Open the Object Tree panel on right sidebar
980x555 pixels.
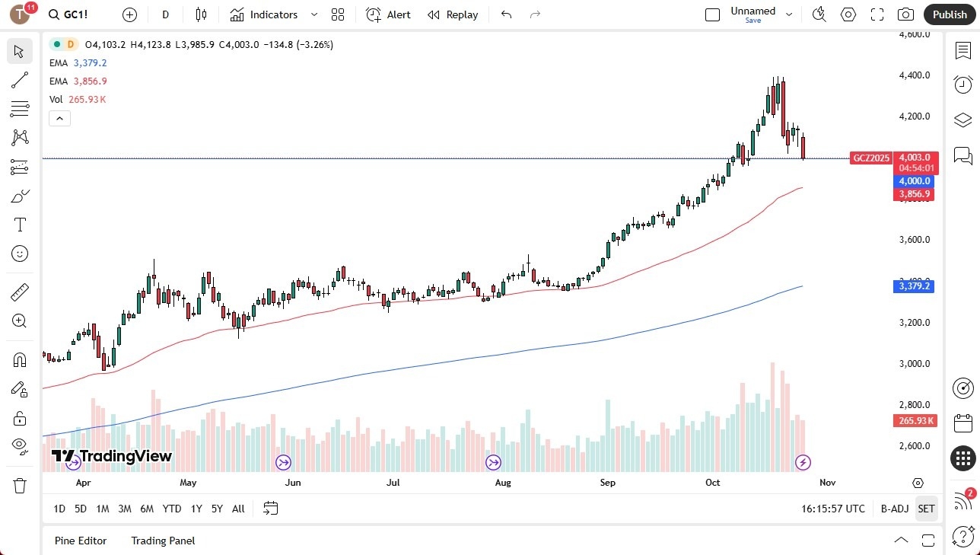point(963,120)
